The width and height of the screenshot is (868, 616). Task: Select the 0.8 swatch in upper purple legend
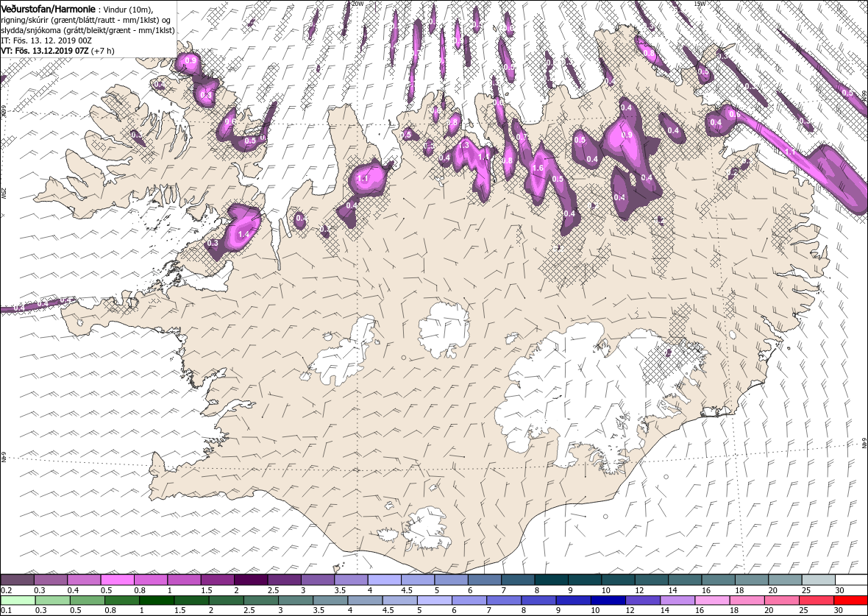click(151, 579)
